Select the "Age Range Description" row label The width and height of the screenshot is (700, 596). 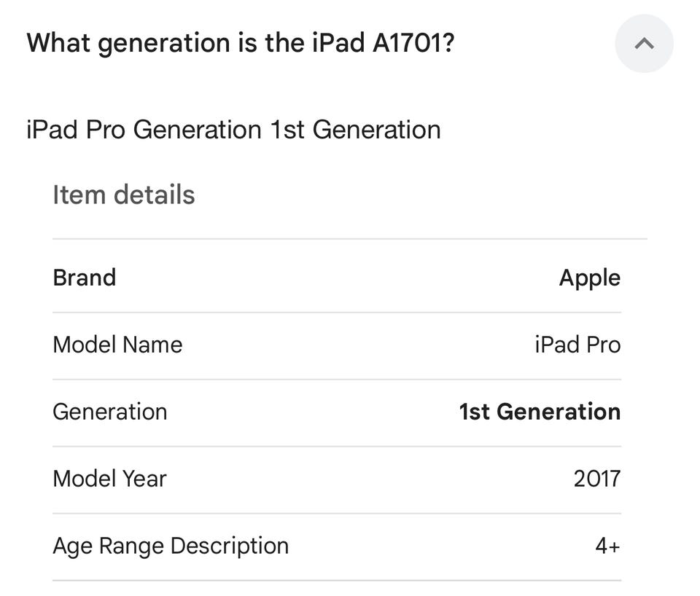tap(171, 546)
